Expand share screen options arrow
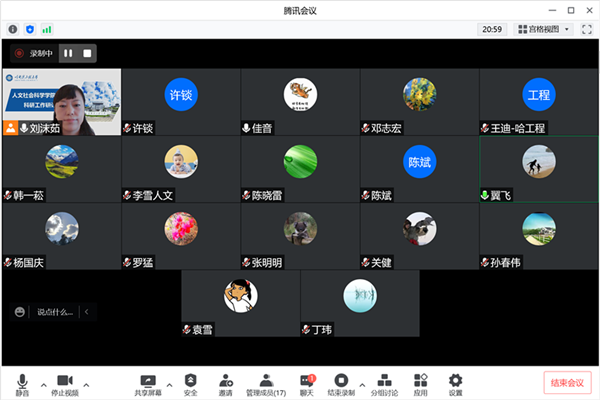The height and width of the screenshot is (400, 600). click(x=170, y=385)
